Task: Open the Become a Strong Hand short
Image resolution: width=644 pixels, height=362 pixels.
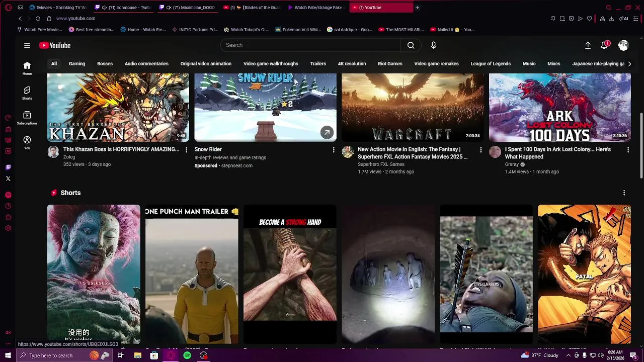Action: coord(290,274)
